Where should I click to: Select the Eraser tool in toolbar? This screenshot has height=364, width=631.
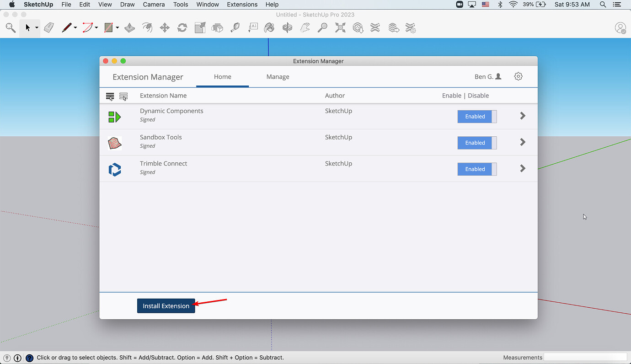coord(49,28)
